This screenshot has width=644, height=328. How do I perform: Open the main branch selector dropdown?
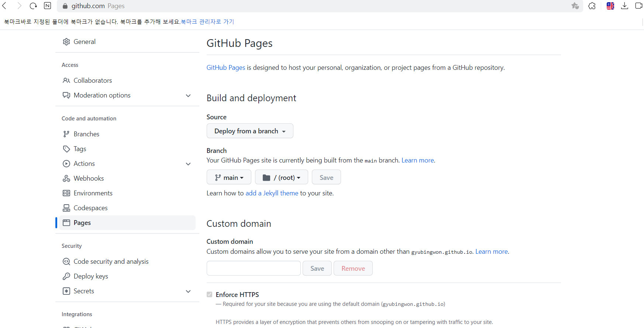[229, 177]
